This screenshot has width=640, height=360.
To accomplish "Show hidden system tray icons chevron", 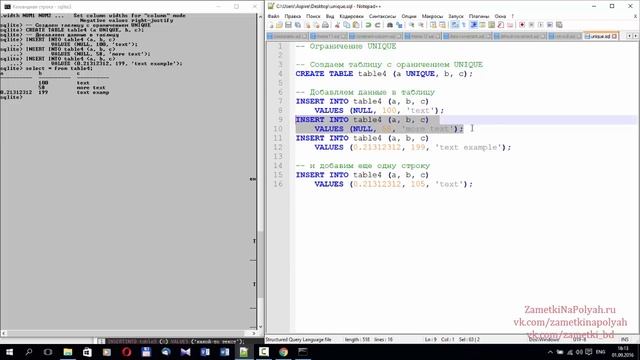I will 550,352.
